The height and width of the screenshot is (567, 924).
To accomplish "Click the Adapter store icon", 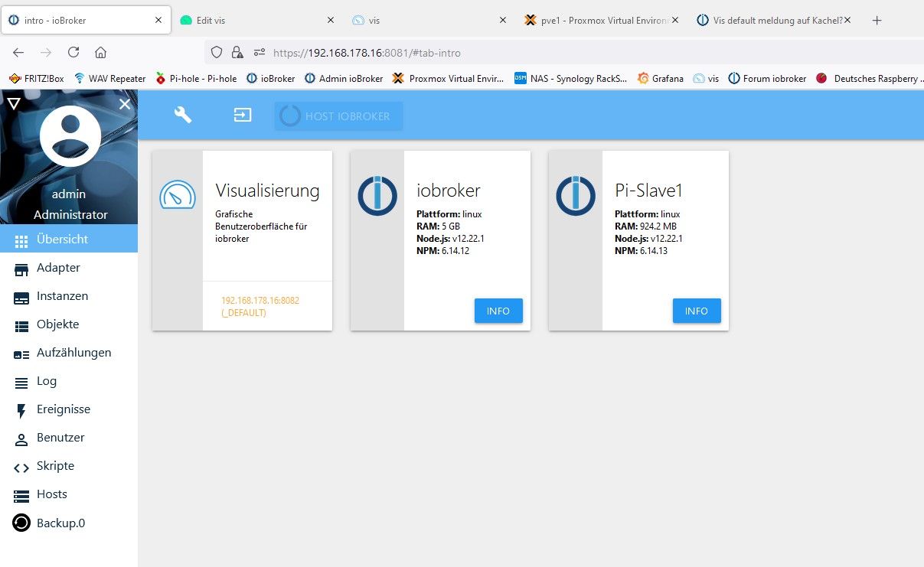I will (x=21, y=269).
